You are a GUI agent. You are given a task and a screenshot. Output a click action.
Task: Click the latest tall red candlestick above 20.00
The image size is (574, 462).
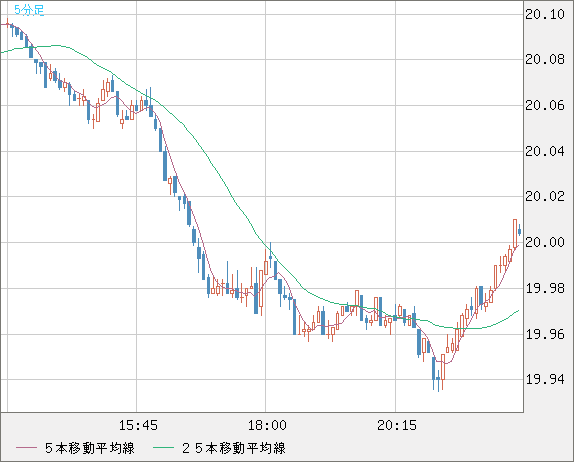pos(515,234)
